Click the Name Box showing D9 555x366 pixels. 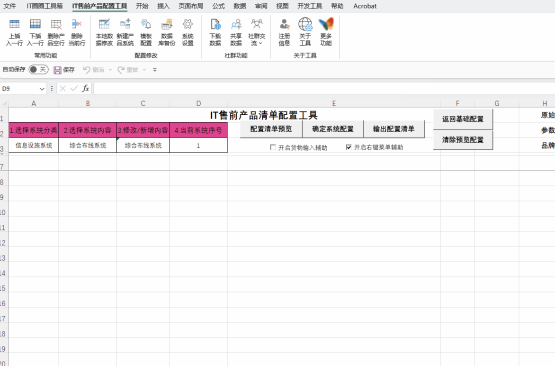click(19, 89)
